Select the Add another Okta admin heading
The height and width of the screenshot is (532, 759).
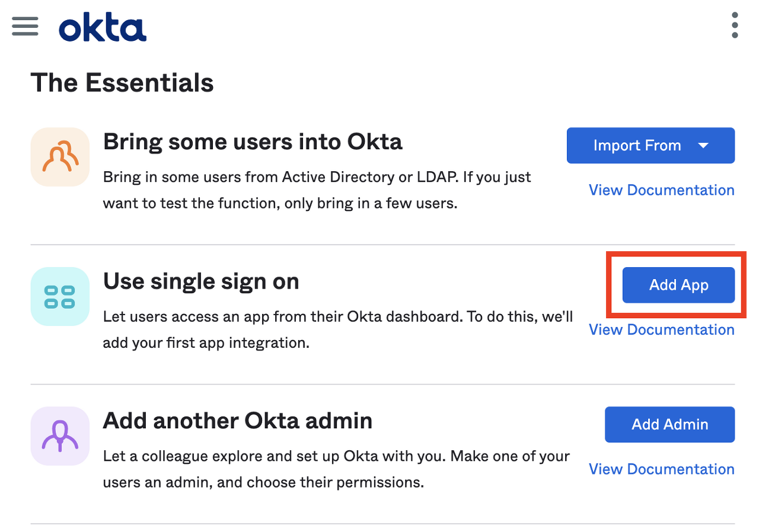238,421
